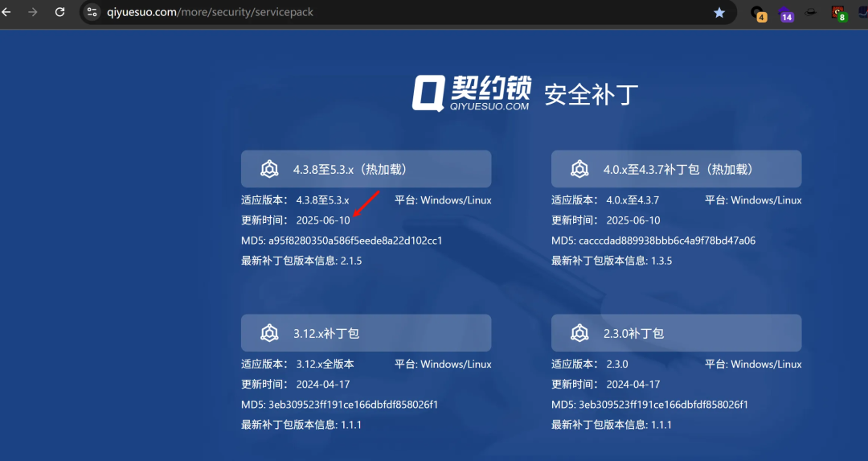Click the icon in the 2.3.0补丁包 button
868x461 pixels.
click(x=579, y=333)
